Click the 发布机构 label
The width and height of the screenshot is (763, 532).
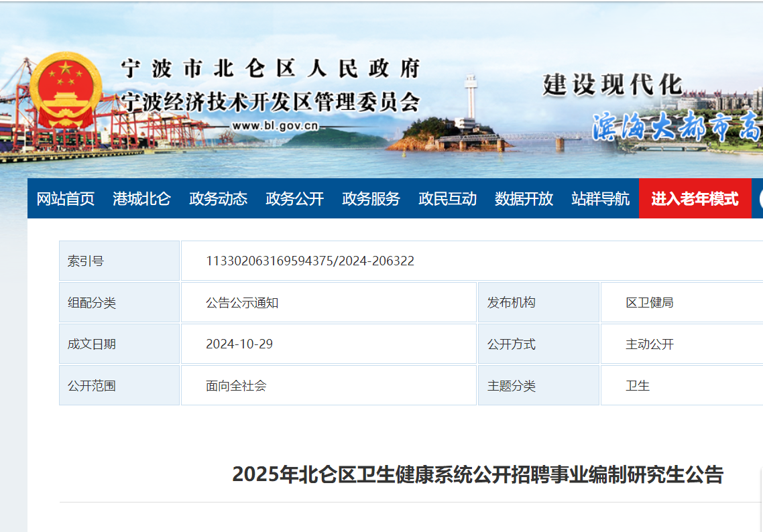pos(511,302)
